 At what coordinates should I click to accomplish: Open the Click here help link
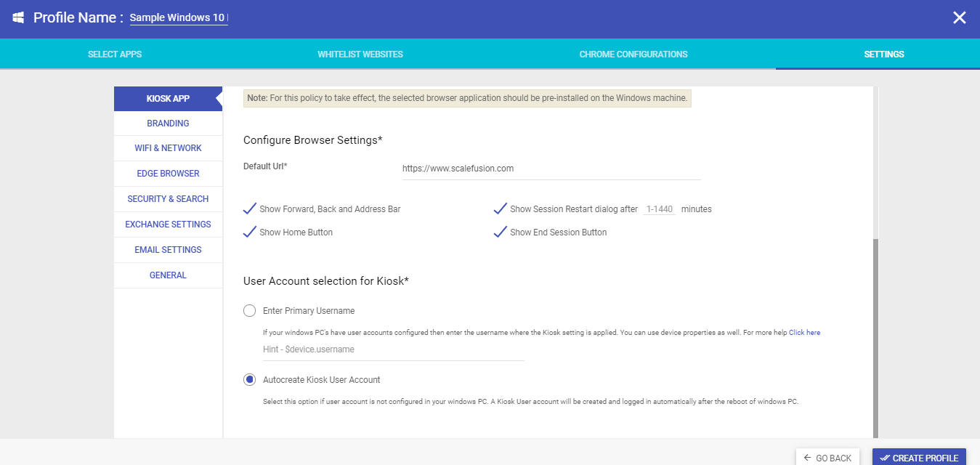804,333
